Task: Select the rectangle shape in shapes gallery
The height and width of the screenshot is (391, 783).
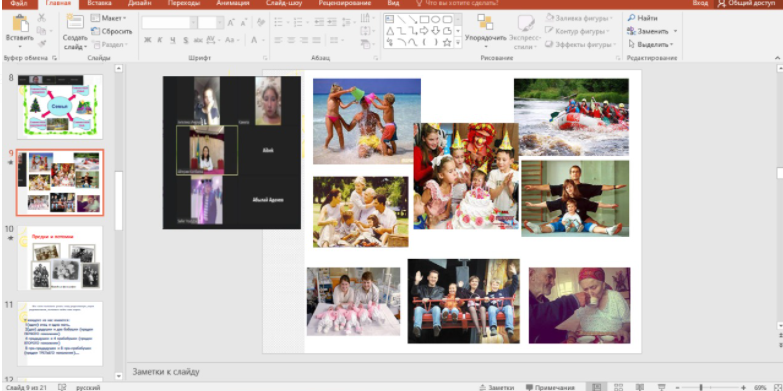Action: (424, 19)
